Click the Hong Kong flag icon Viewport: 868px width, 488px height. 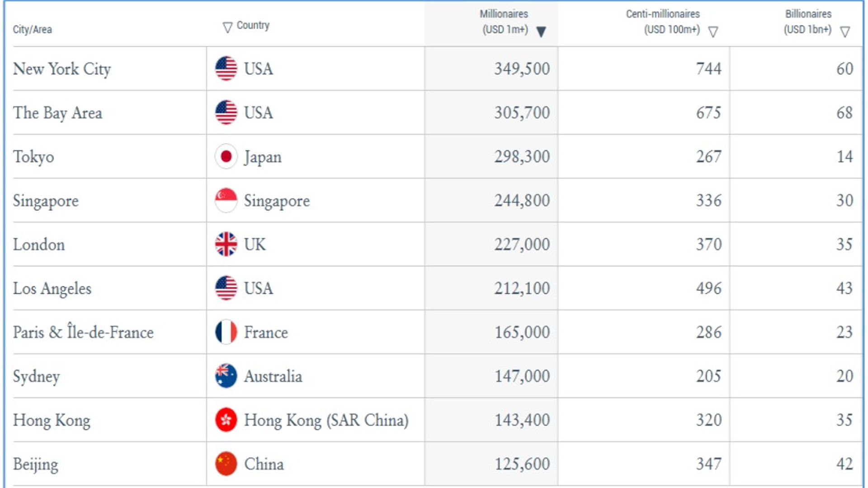(x=226, y=420)
